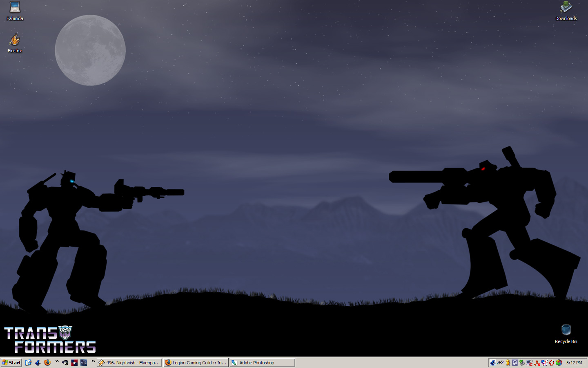
Task: Open Google Desktop colorful swirl tray icon
Action: point(559,363)
